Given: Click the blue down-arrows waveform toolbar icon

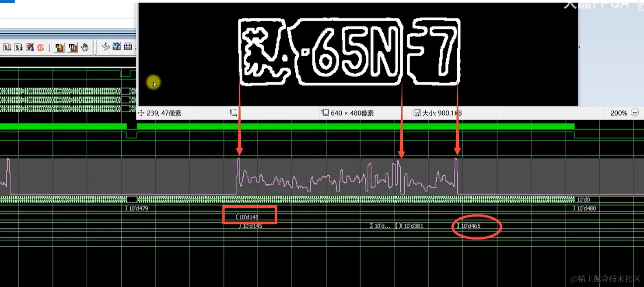Looking at the screenshot, I should pos(128,46).
